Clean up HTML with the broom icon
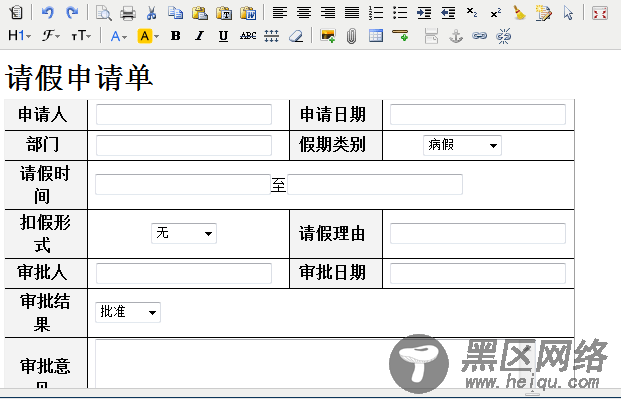 click(x=519, y=13)
